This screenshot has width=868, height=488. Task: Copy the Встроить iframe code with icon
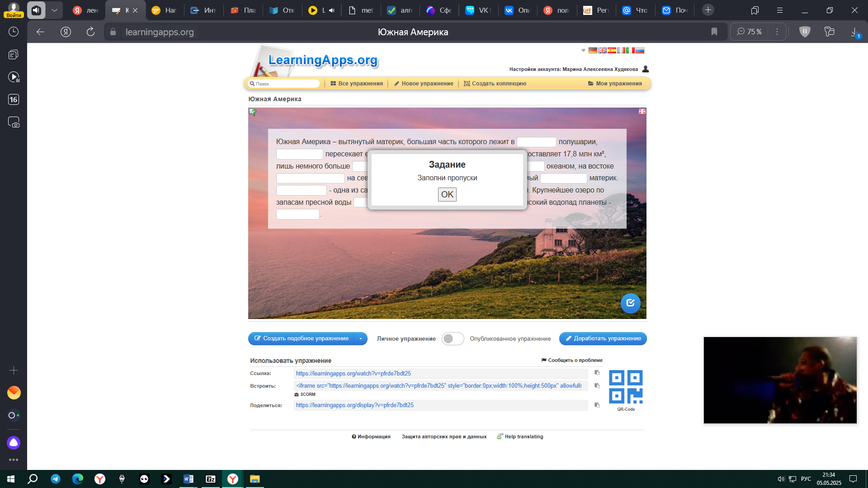coord(597,385)
